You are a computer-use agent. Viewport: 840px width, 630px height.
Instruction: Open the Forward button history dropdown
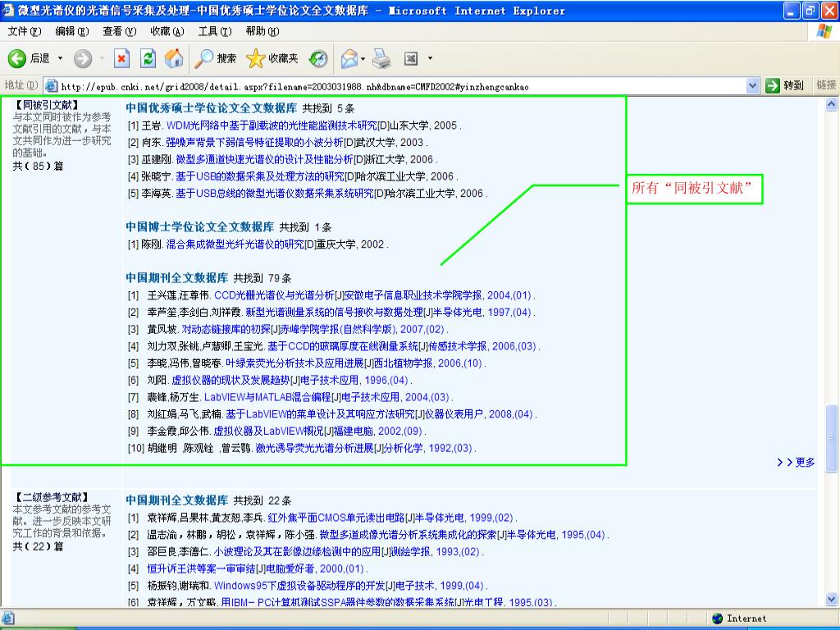(x=102, y=58)
